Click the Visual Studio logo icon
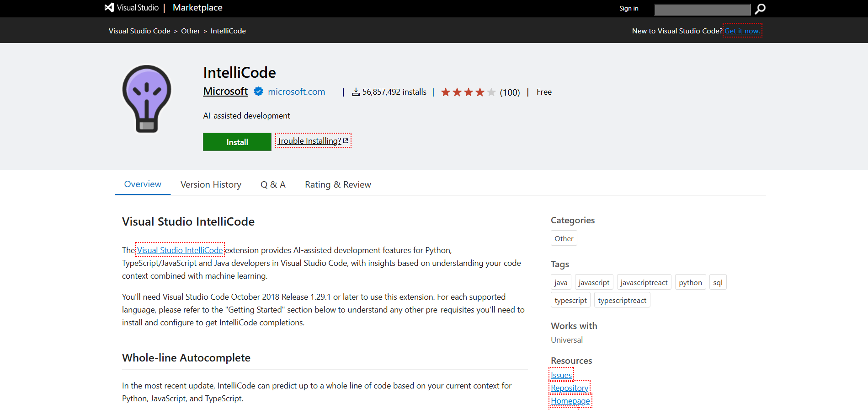 109,8
